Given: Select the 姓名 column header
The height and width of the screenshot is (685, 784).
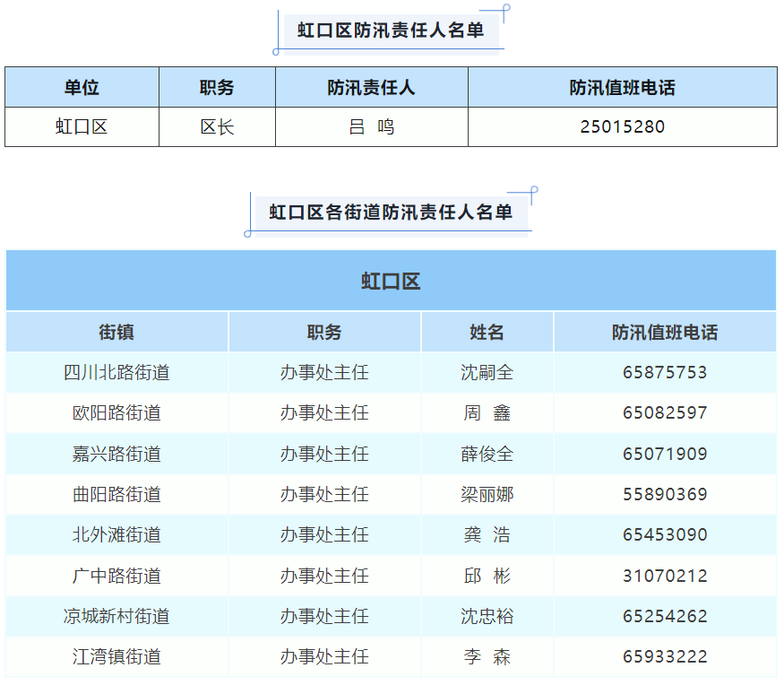Looking at the screenshot, I should click(487, 333).
